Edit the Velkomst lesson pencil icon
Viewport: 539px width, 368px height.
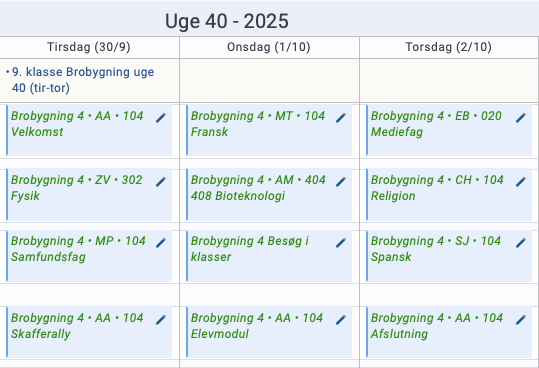(161, 118)
